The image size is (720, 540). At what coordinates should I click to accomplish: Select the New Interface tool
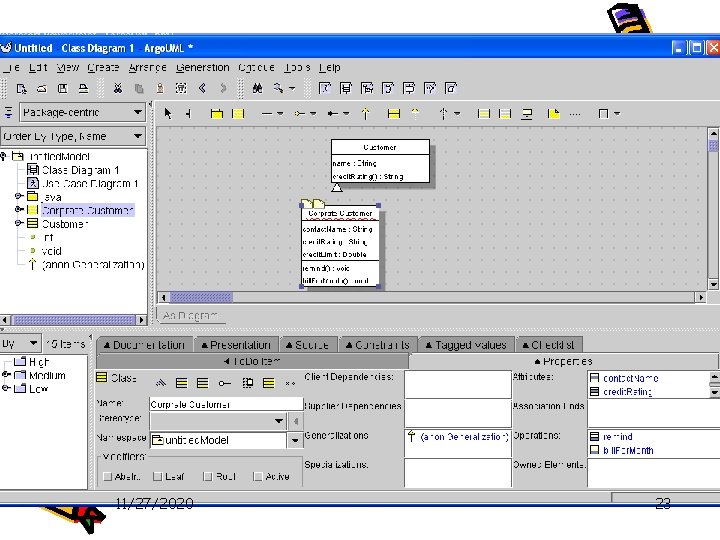(394, 113)
